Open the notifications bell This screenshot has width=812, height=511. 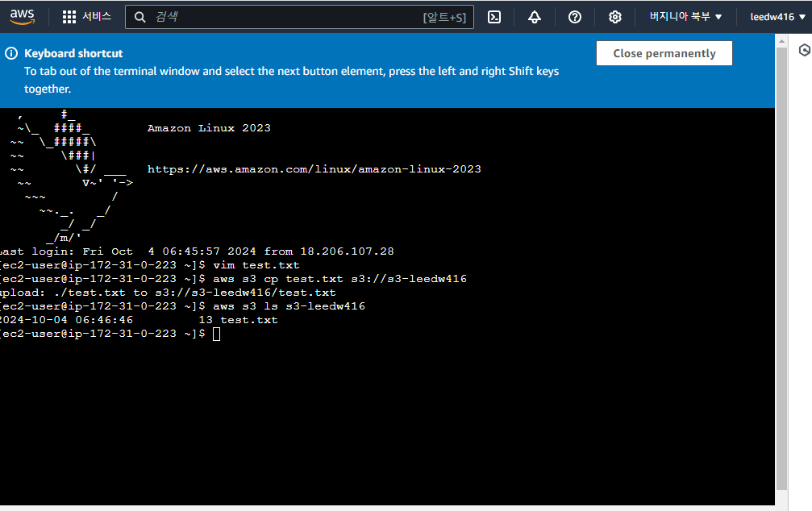(x=535, y=17)
